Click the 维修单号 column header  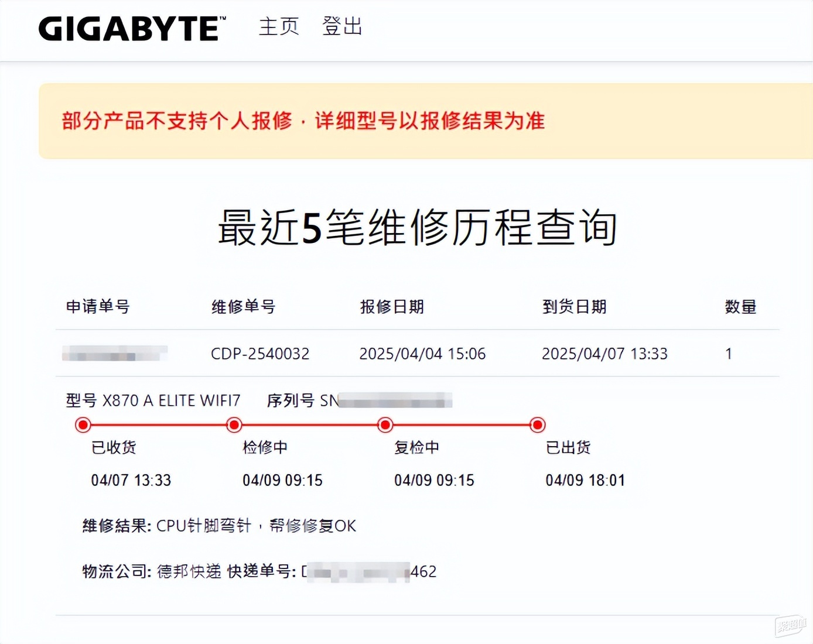243,306
